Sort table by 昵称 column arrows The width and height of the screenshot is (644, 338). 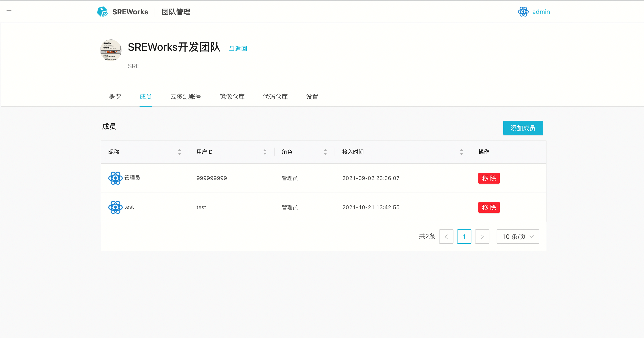pos(180,152)
